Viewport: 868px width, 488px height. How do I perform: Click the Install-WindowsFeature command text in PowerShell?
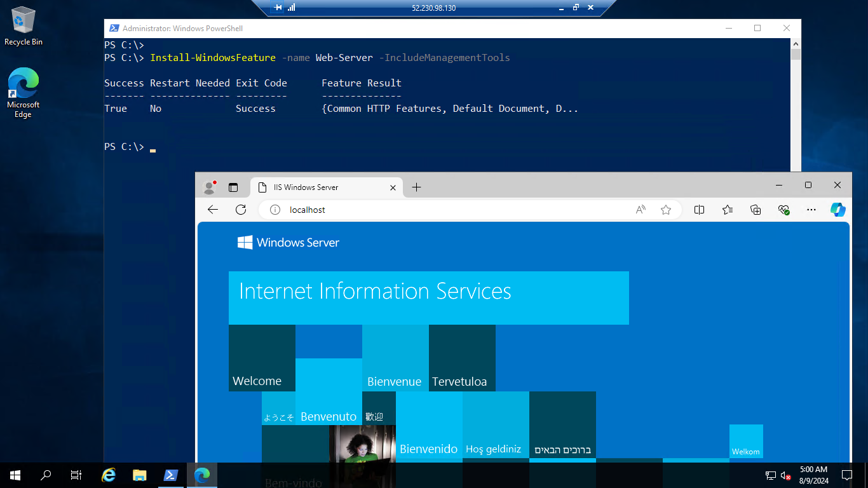pos(213,58)
